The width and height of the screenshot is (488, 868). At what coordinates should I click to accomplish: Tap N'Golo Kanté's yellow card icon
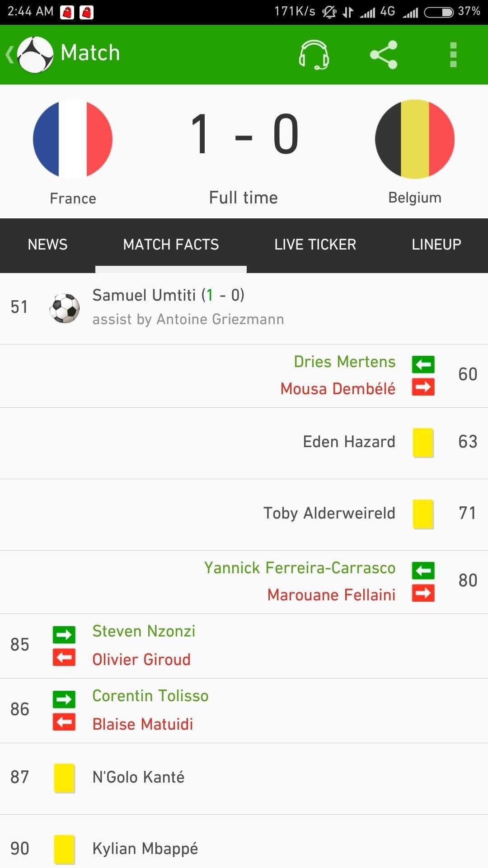coord(65,778)
